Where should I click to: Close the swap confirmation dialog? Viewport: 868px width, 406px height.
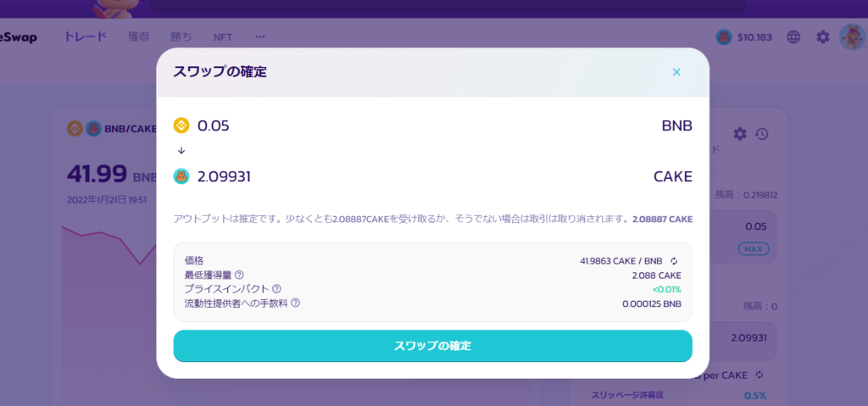pos(676,72)
